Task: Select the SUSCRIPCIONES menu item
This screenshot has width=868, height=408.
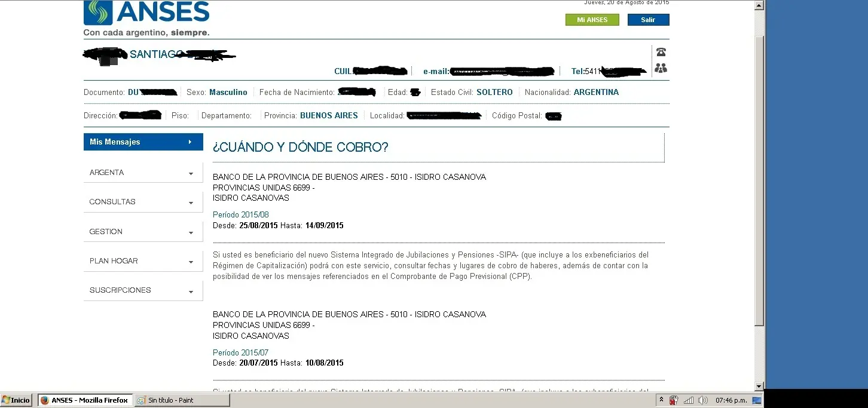Action: pos(143,290)
